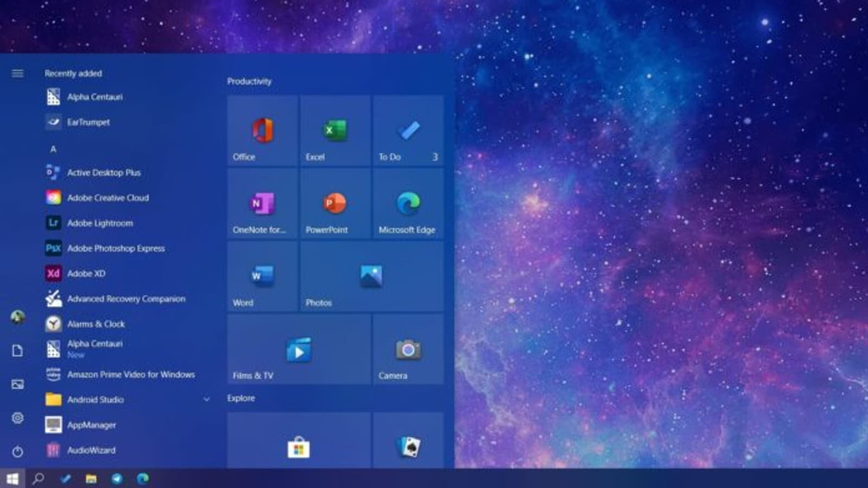Open Microsoft Edge on taskbar
This screenshot has width=868, height=488.
click(143, 478)
